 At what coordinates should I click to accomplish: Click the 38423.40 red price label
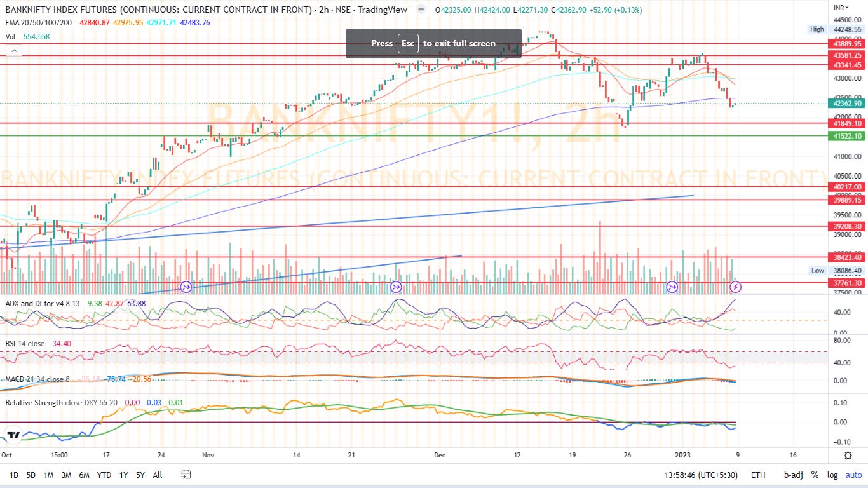[x=848, y=257]
